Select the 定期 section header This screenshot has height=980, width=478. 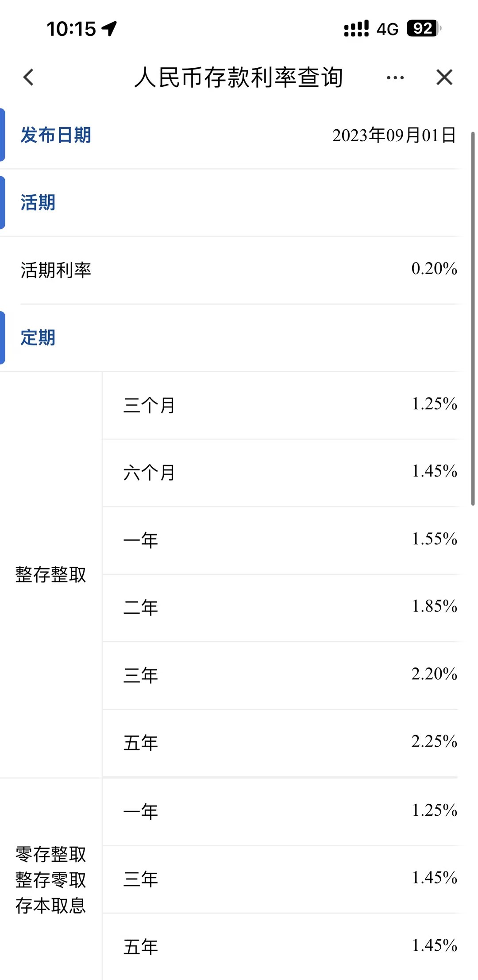38,338
